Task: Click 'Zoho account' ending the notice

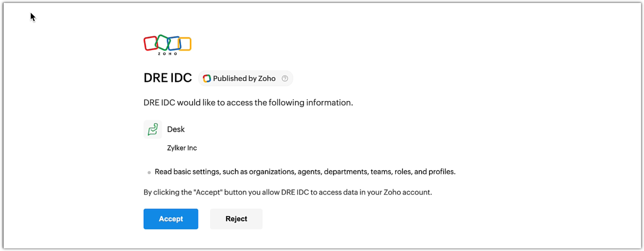Action: pyautogui.click(x=407, y=192)
